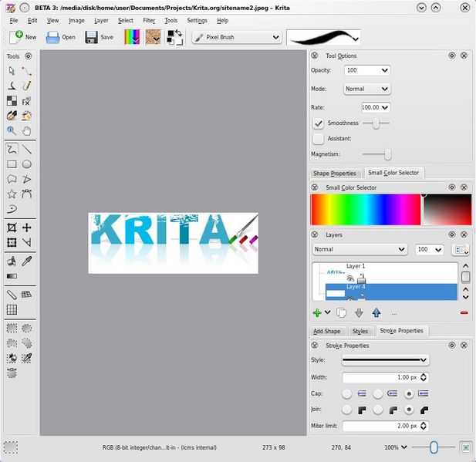This screenshot has height=462, width=476.
Task: Open the Settings menu
Action: click(197, 21)
